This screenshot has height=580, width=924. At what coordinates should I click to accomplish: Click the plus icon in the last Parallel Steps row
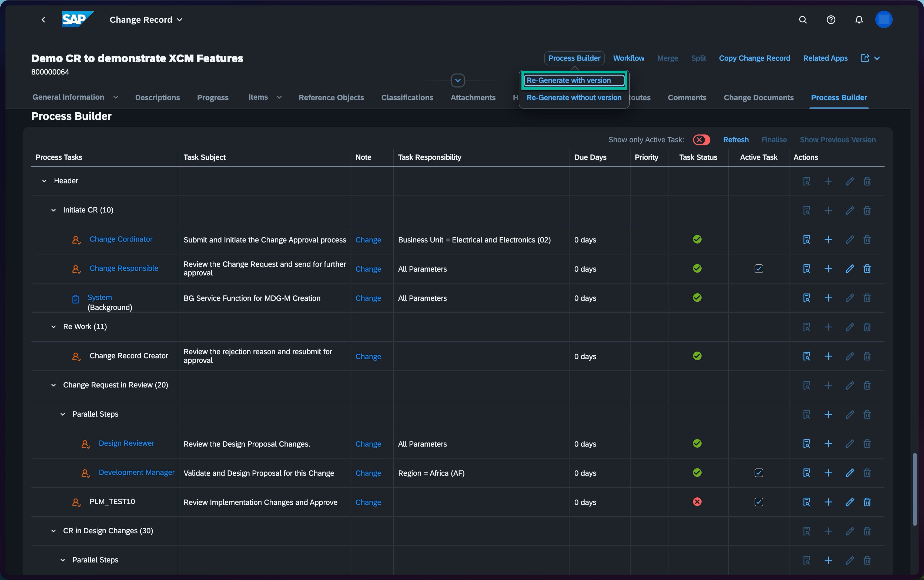(x=828, y=560)
